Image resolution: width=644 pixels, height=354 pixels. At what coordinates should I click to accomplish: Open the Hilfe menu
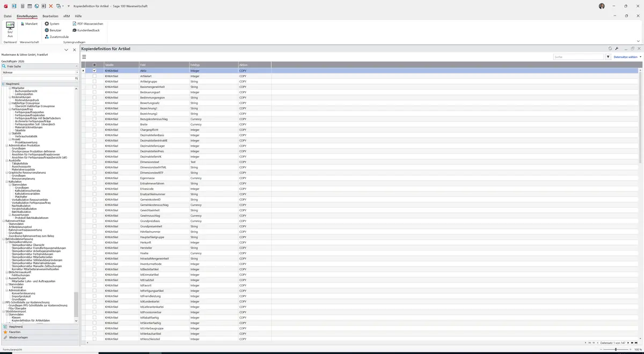pyautogui.click(x=78, y=16)
